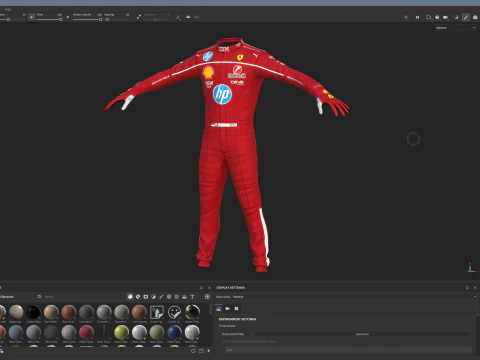Click the shelf search magnifier icon

[x=39, y=297]
